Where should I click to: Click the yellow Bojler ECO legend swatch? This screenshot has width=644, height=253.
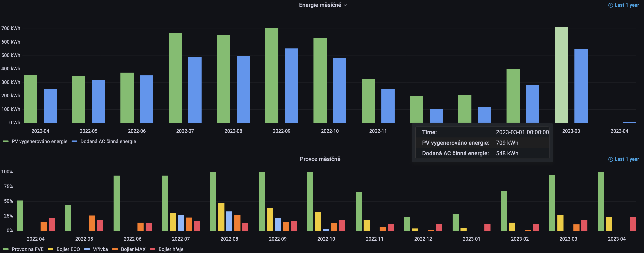click(50, 249)
